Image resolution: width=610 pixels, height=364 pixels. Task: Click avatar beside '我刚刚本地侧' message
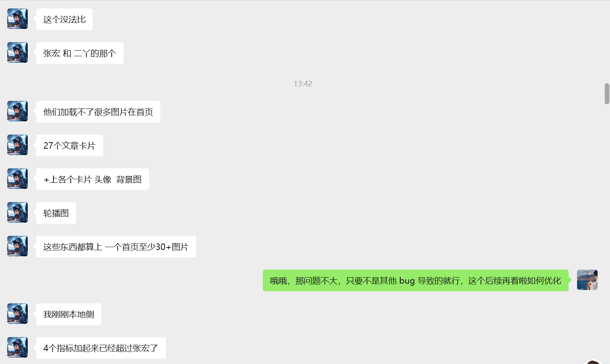click(17, 314)
